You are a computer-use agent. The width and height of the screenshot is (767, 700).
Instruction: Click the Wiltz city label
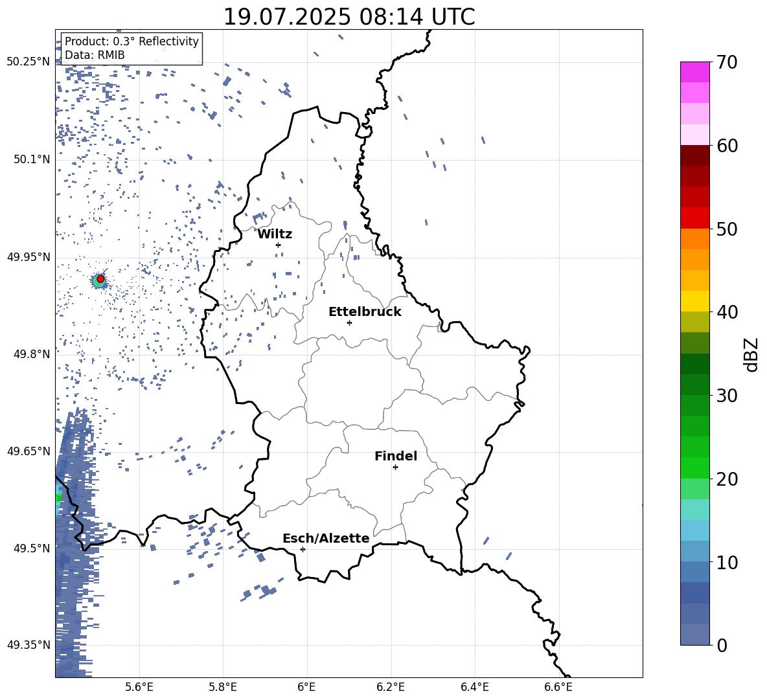(275, 234)
